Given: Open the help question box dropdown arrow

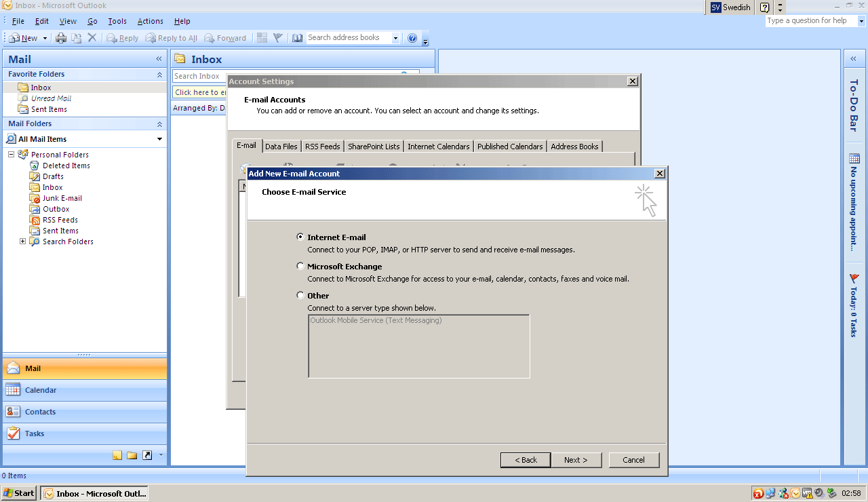Looking at the screenshot, I should [862, 21].
